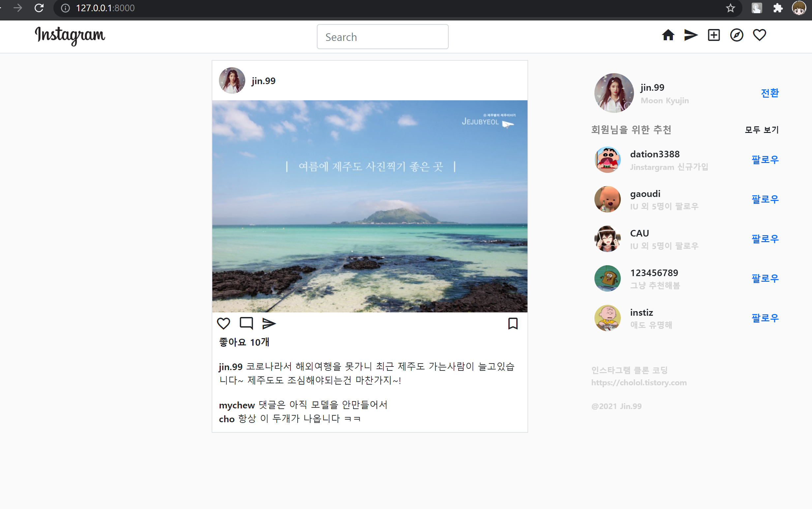Open the Jeju island post photo
This screenshot has width=812, height=509.
[x=370, y=206]
